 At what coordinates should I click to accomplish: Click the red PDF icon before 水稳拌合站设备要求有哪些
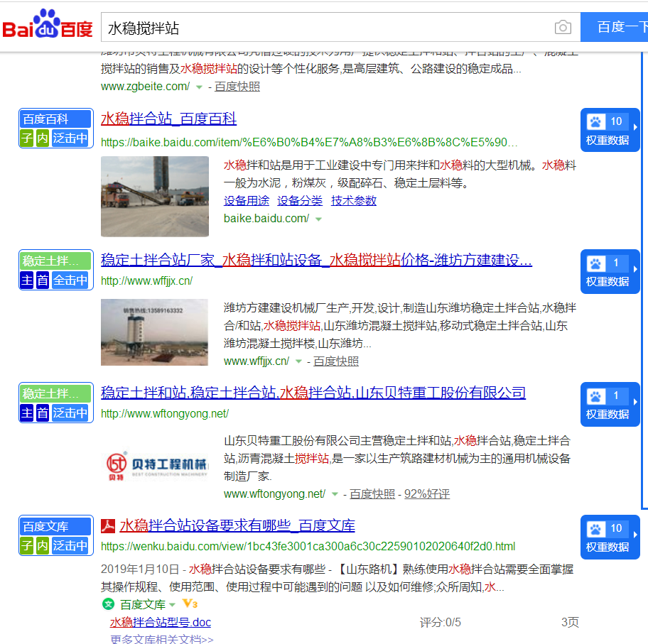pos(108,526)
